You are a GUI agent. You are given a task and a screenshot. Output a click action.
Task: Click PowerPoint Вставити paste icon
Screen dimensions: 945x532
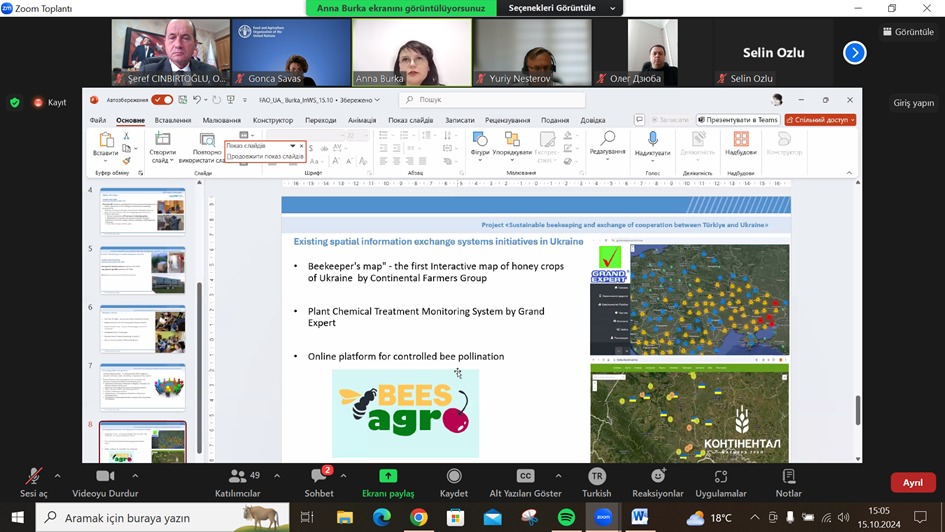click(x=106, y=140)
